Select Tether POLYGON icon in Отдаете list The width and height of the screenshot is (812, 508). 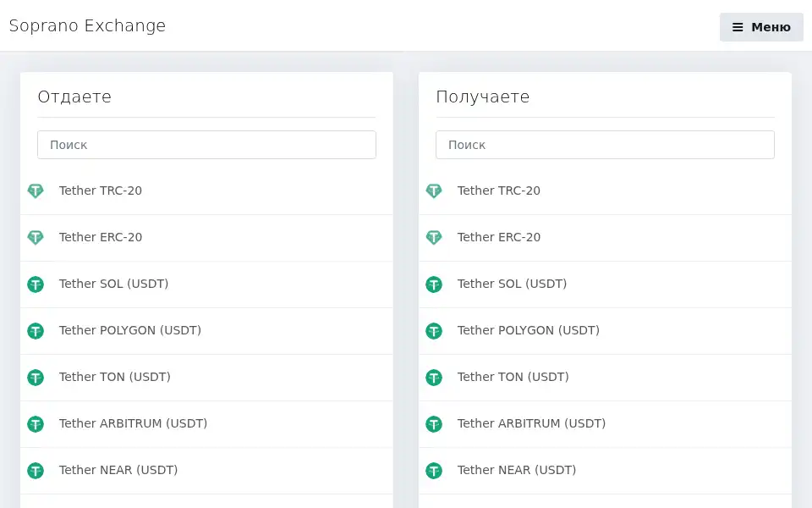(x=36, y=331)
